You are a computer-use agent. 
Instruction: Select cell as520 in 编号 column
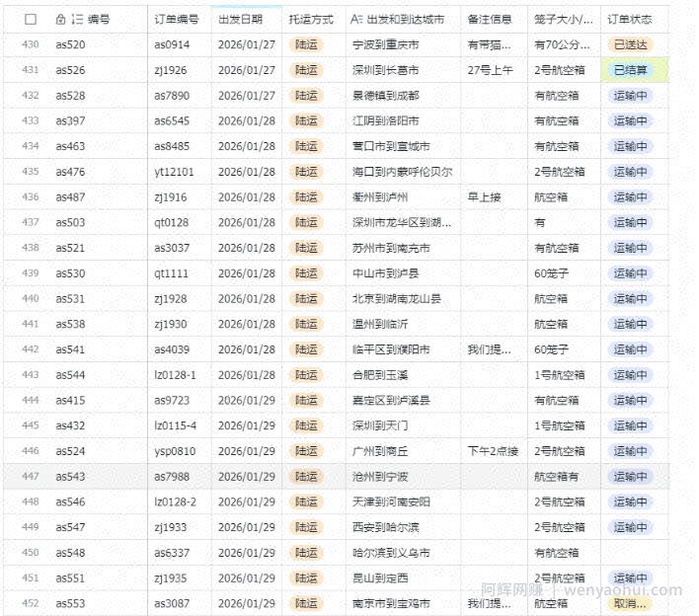click(x=70, y=44)
